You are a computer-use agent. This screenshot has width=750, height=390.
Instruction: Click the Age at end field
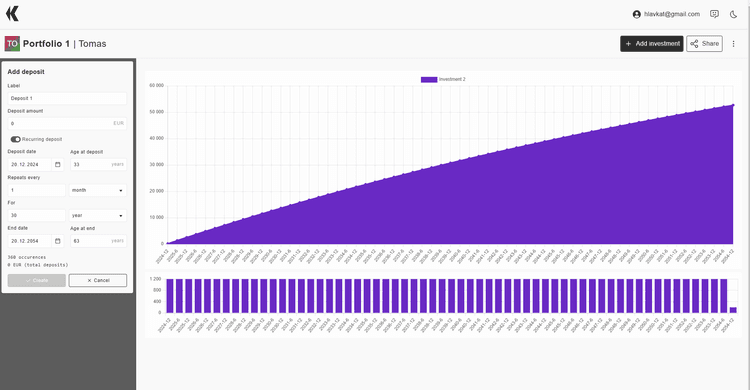[98, 241]
